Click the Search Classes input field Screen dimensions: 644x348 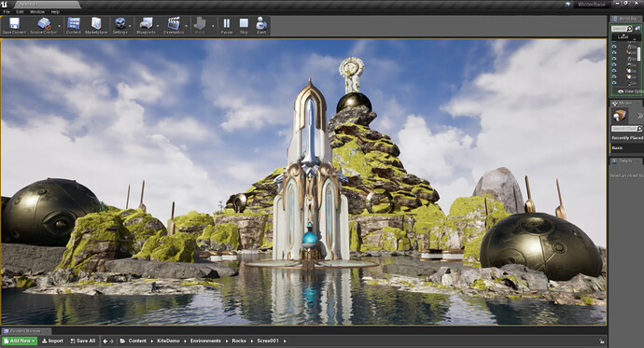pyautogui.click(x=627, y=129)
